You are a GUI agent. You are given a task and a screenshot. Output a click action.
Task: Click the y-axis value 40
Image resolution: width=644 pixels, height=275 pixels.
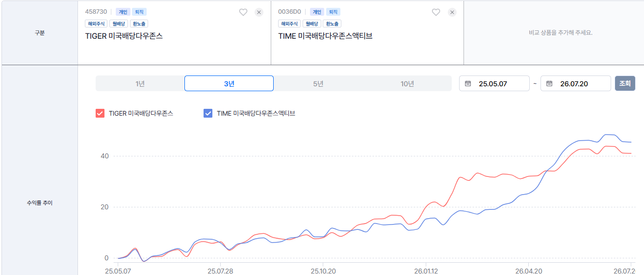(104, 156)
